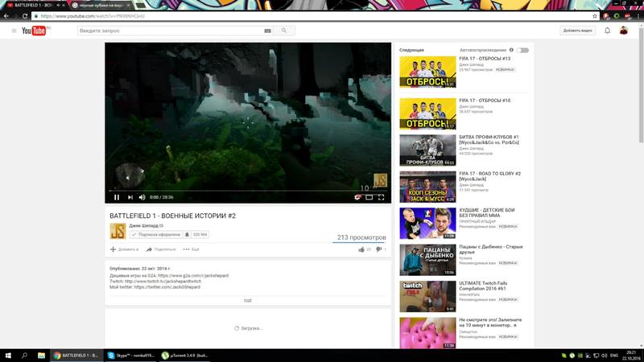The width and height of the screenshot is (644, 362).
Task: Open ULTIMATE Twitch Fails Compilation title
Action: pyautogui.click(x=483, y=286)
